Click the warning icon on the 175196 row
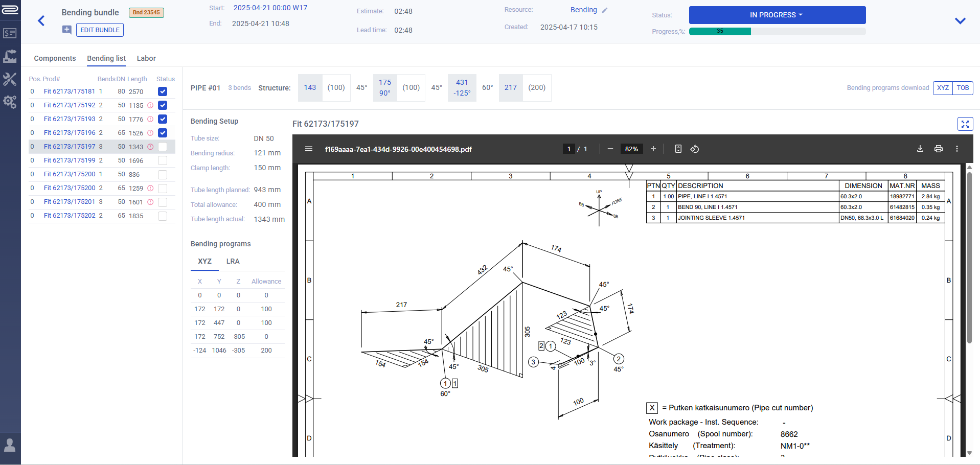Screen dimensions: 980x465 tap(150, 133)
